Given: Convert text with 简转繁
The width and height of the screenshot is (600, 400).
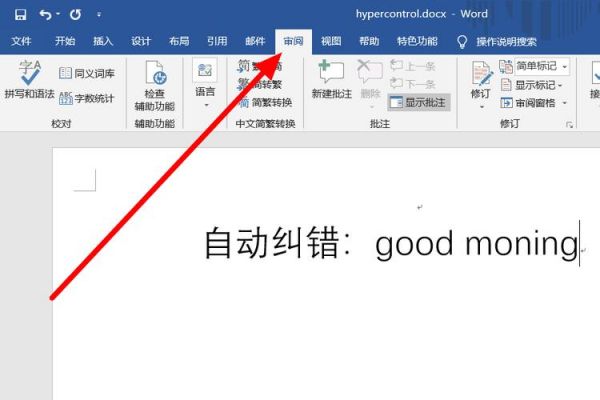Looking at the screenshot, I should 259,84.
